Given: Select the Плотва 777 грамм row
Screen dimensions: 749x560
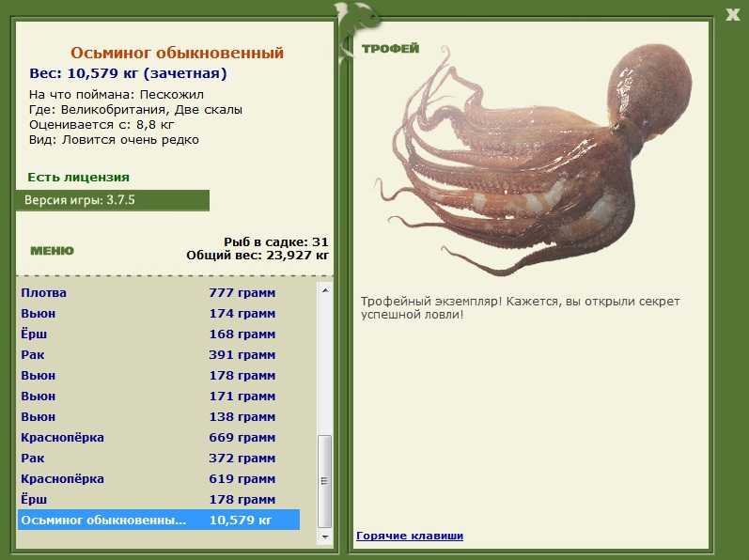Looking at the screenshot, I should pyautogui.click(x=159, y=292).
